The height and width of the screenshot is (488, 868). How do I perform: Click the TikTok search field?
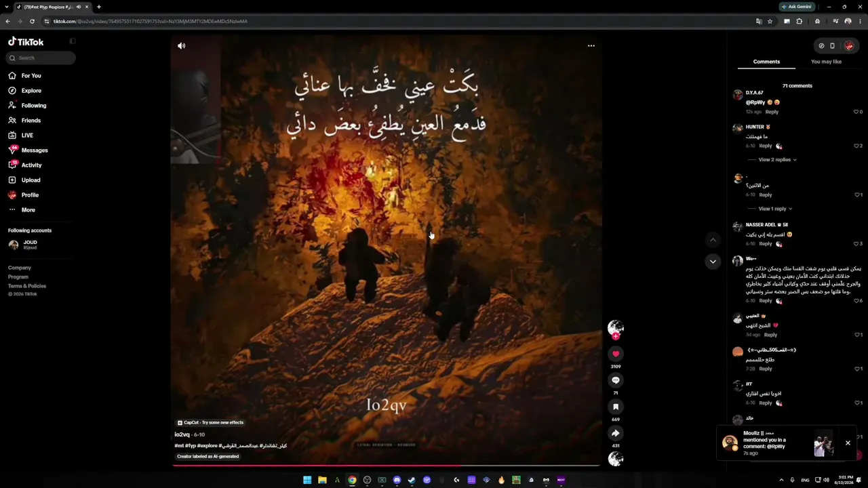tap(41, 58)
